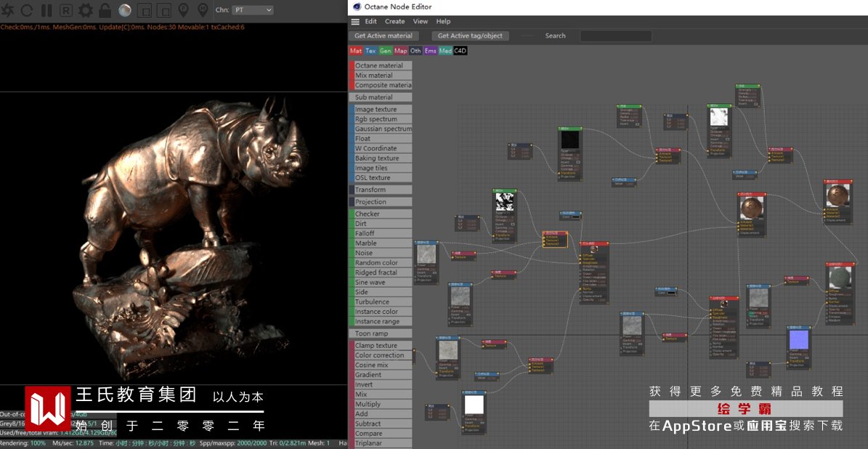Screen dimensions: 868x449
Task: Open the Chn channel dropdown showing PT
Action: [x=251, y=10]
